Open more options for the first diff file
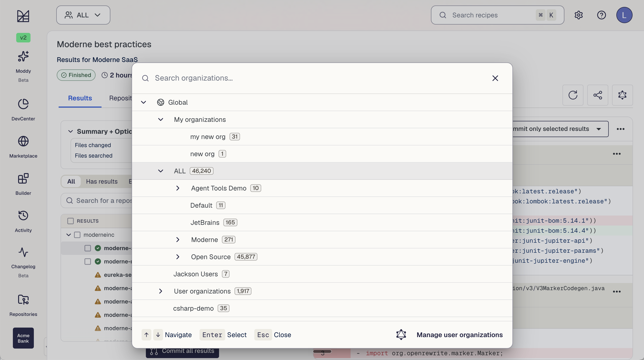This screenshot has height=360, width=644. coord(617,154)
